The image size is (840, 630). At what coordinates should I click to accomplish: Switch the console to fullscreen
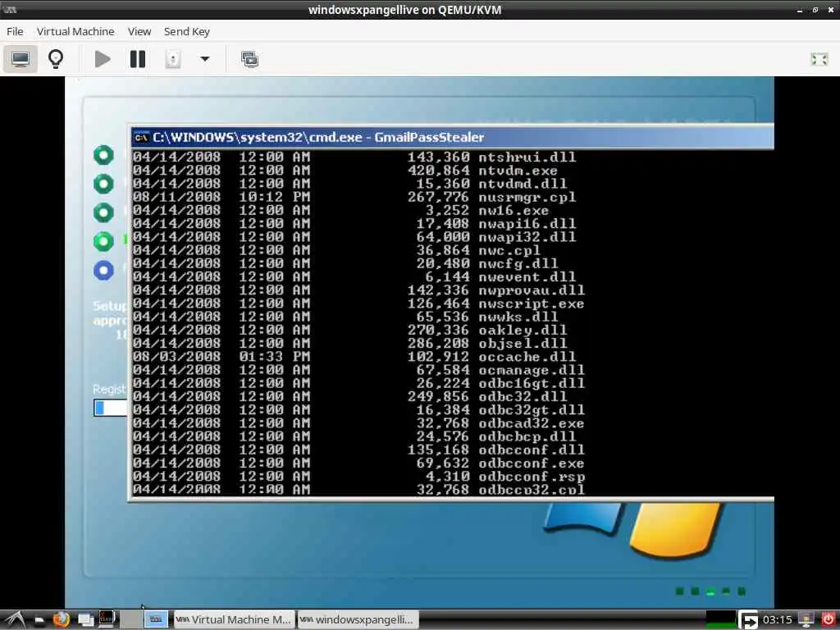pos(819,59)
